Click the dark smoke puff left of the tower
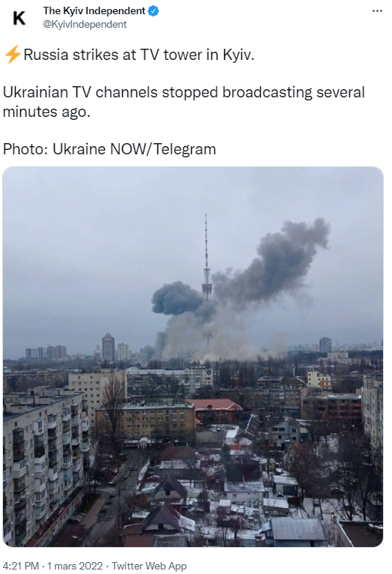This screenshot has width=392, height=574. click(x=177, y=298)
